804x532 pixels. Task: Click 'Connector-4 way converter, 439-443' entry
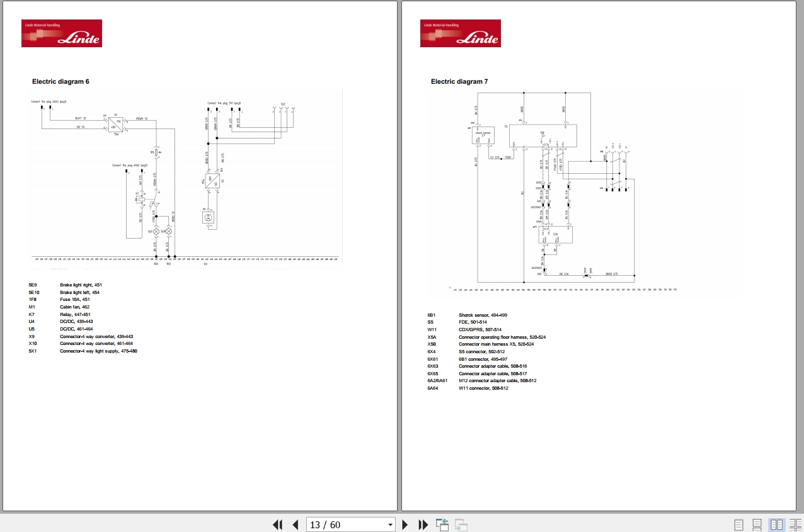[96, 336]
